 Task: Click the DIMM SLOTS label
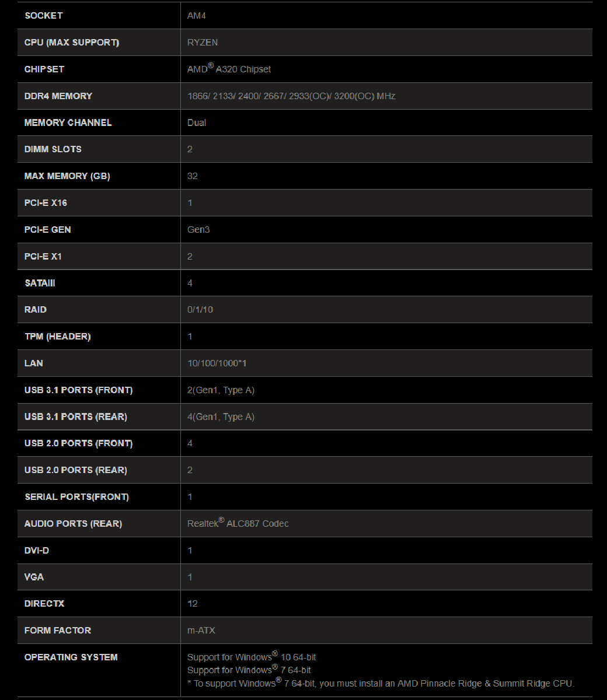pyautogui.click(x=53, y=149)
